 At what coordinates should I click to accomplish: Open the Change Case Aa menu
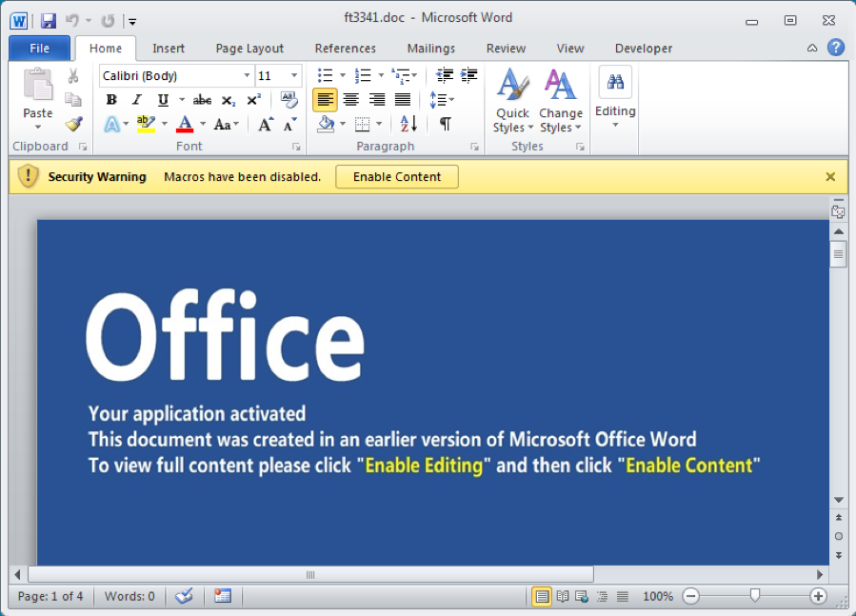[x=225, y=124]
